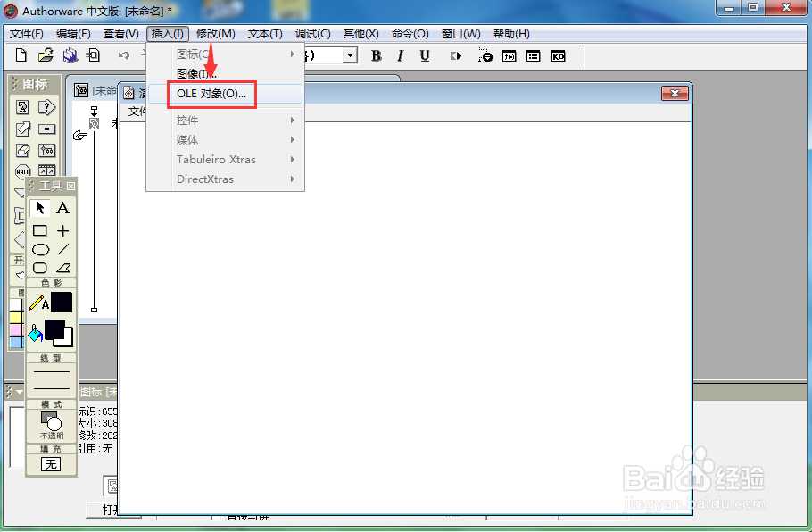The width and height of the screenshot is (812, 532).
Task: Open the Control Panel toolbar icon
Action: pos(485,55)
